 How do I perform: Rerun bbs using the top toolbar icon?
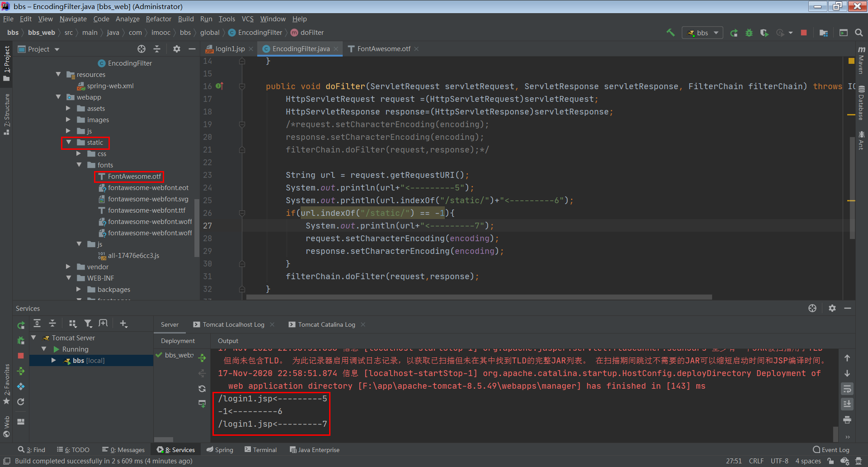click(734, 33)
